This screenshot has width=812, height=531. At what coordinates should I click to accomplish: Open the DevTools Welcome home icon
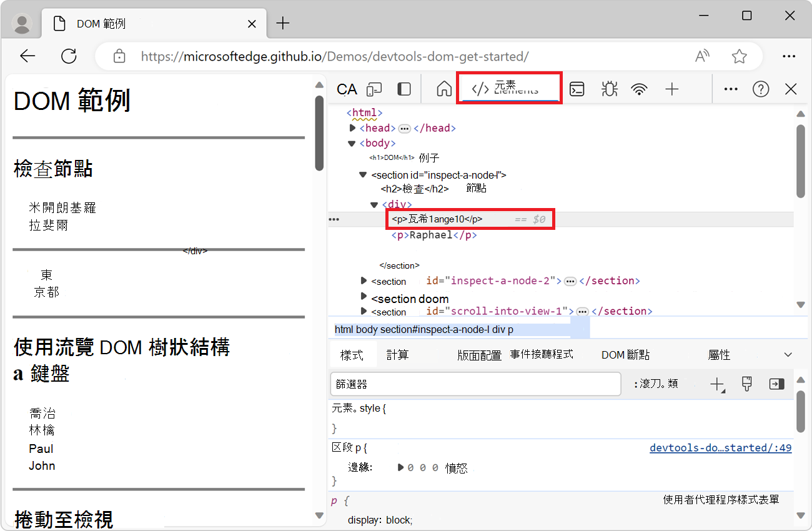443,89
